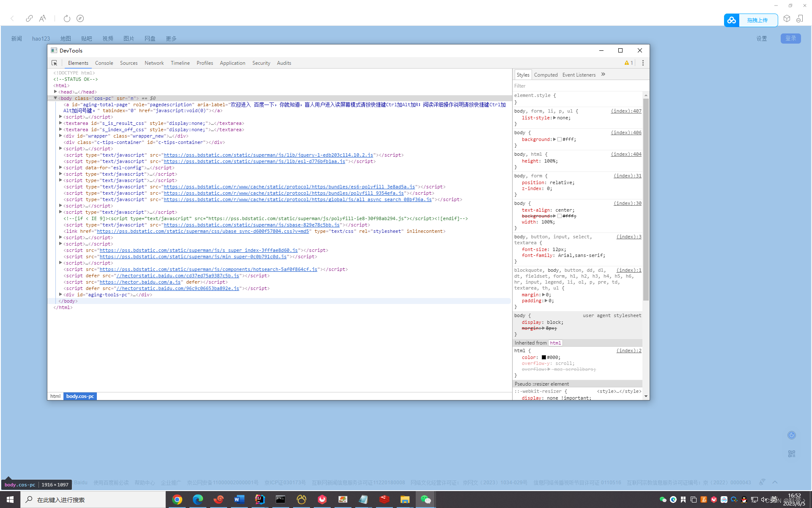This screenshot has height=508, width=812.
Task: Open Google Chrome from the taskbar
Action: click(x=177, y=500)
